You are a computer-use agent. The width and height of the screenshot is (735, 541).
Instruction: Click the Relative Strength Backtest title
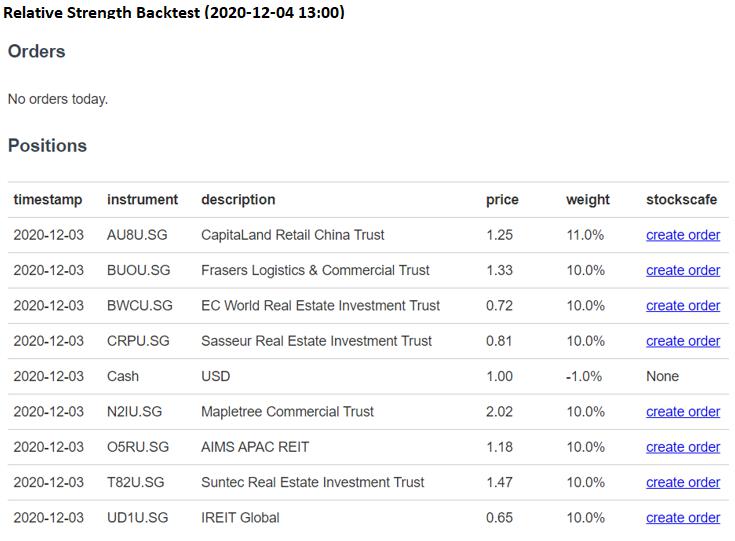click(x=174, y=12)
